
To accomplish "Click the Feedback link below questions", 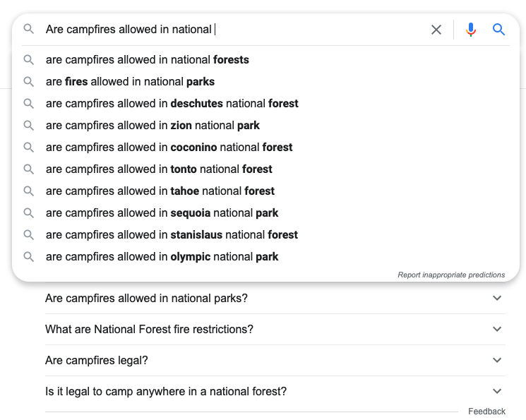I will [x=486, y=412].
